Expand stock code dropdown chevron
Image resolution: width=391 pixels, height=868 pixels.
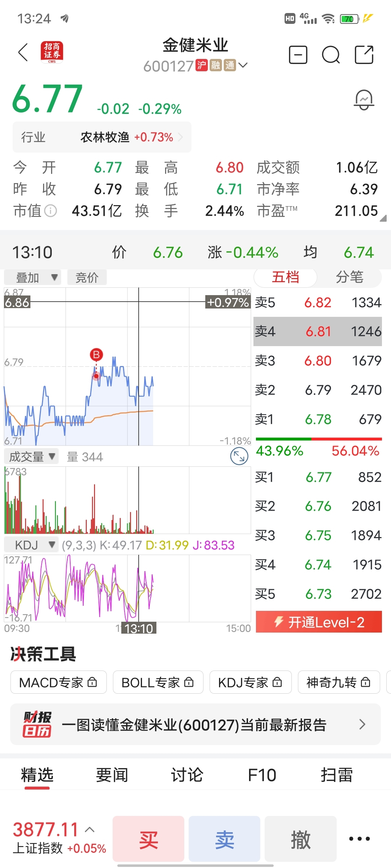click(x=243, y=65)
